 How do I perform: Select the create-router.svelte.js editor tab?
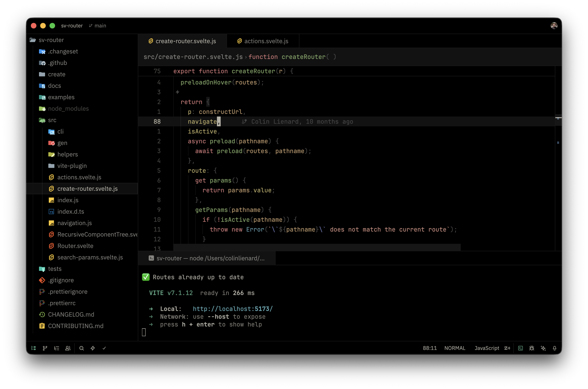pos(182,41)
